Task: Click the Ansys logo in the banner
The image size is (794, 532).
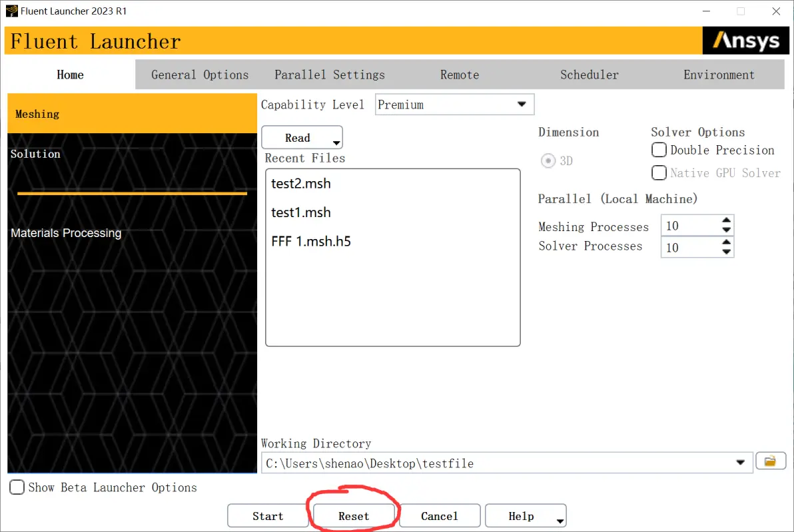Action: pyautogui.click(x=745, y=41)
